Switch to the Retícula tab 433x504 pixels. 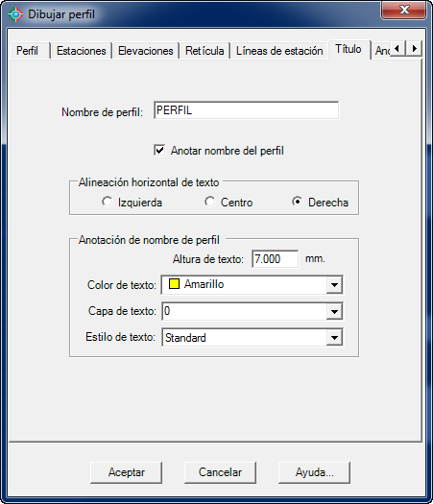pos(204,51)
